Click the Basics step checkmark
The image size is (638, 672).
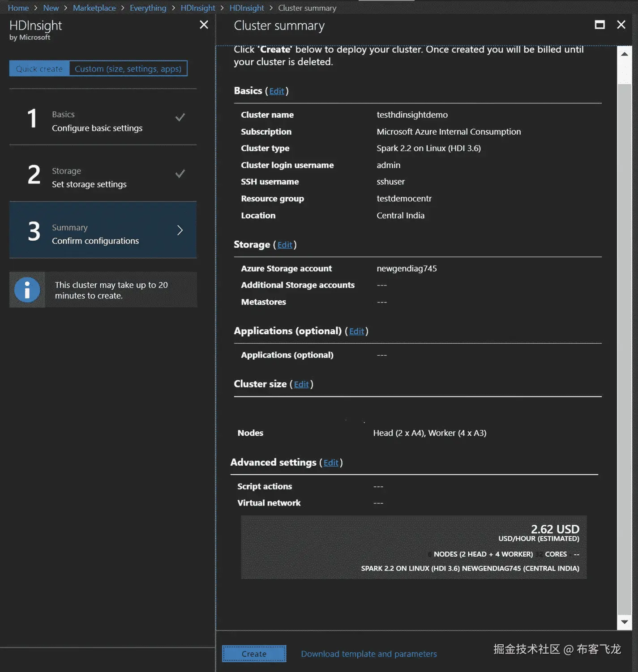click(180, 117)
